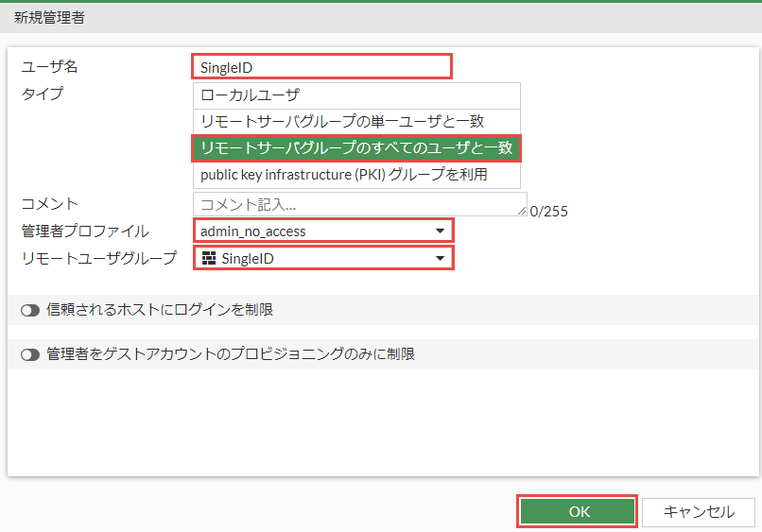Click the 新規管理者 dialog title

[x=47, y=17]
